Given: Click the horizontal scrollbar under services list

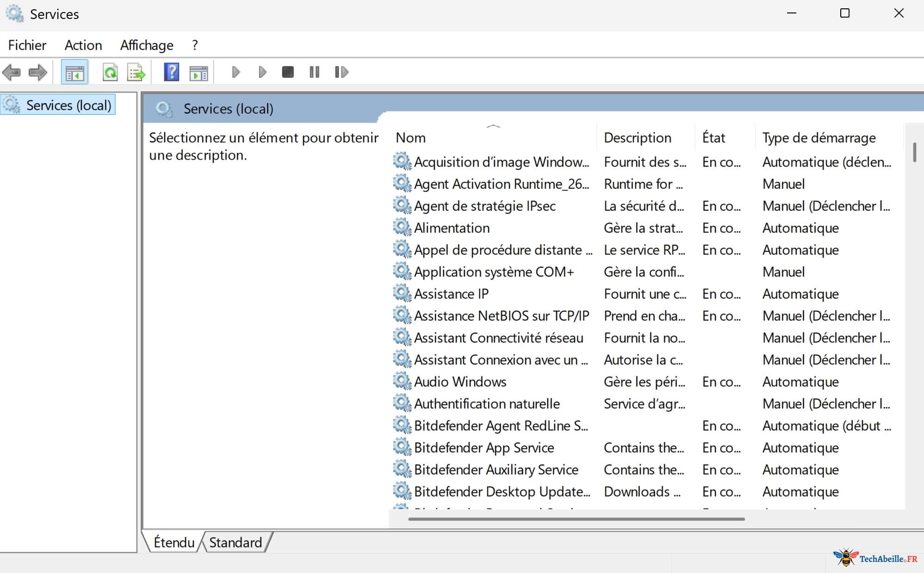Looking at the screenshot, I should pos(576,519).
